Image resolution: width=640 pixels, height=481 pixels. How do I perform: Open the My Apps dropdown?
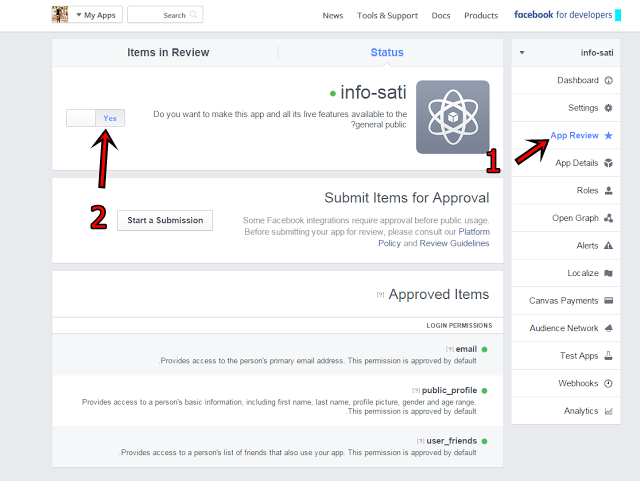pos(96,15)
